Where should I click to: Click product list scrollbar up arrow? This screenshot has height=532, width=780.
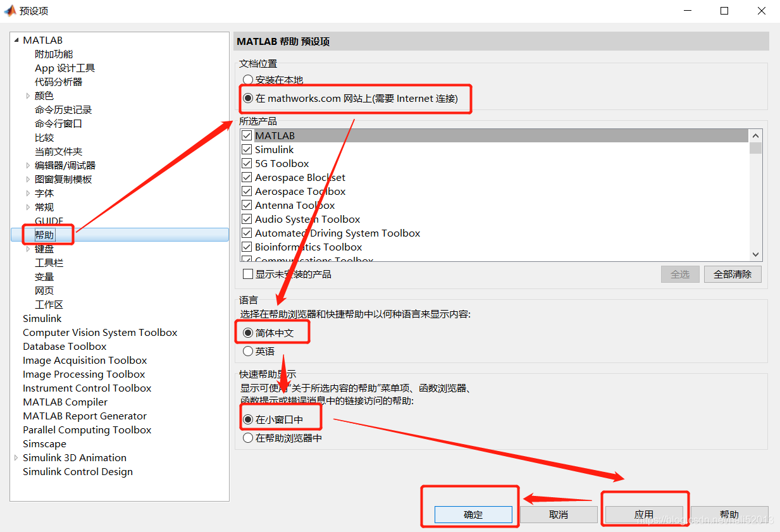coord(755,136)
